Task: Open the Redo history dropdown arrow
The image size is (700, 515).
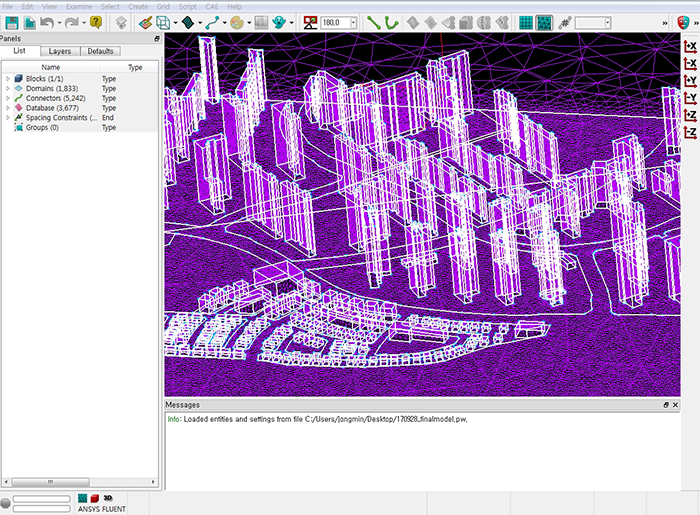Action: (83, 23)
